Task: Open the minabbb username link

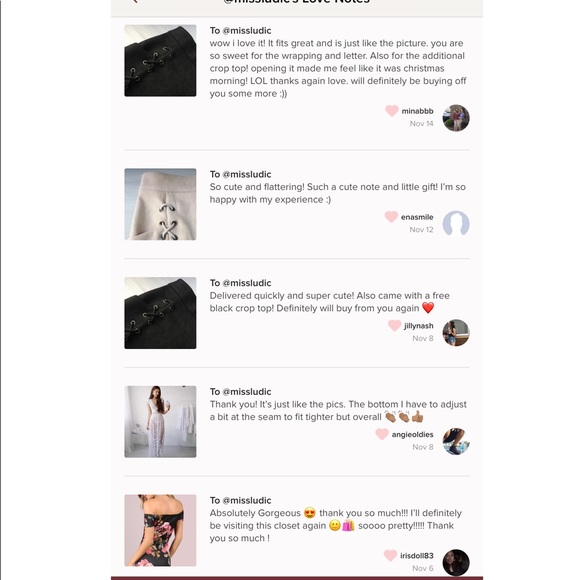Action: pos(417,111)
